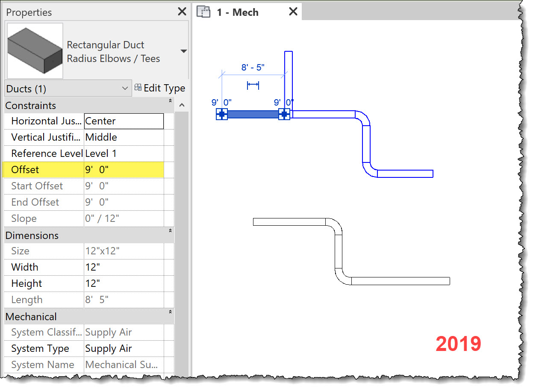Close the Properties palette
Screen dimensions: 536x392
(x=182, y=12)
